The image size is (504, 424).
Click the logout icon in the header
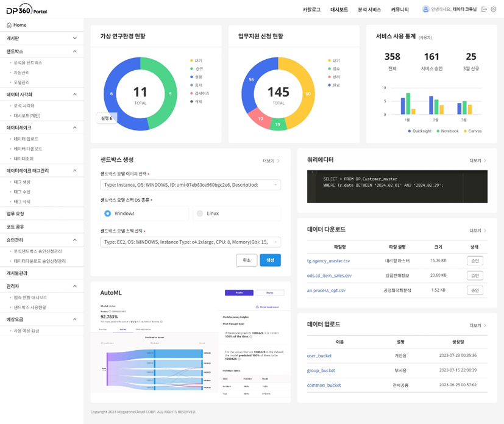coord(484,9)
